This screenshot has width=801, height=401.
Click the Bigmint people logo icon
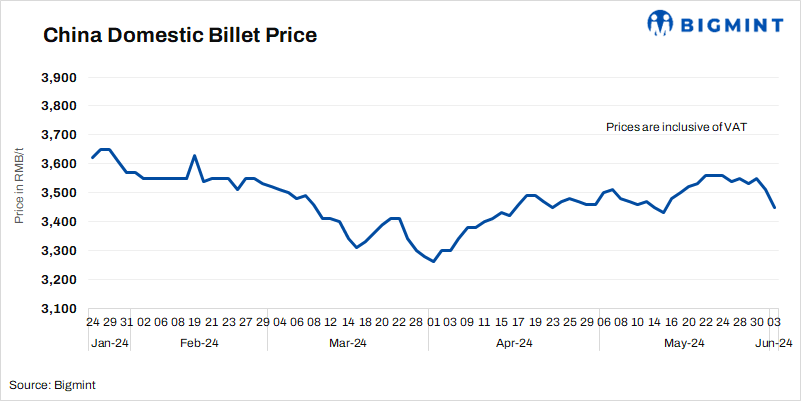coord(662,23)
